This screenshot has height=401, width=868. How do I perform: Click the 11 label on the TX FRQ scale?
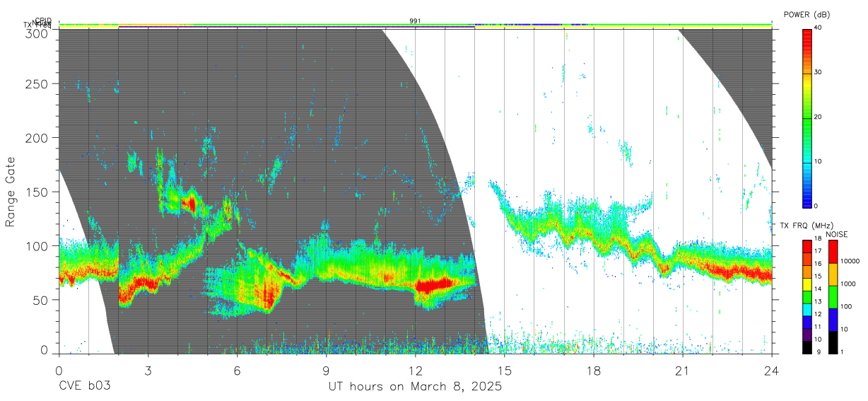click(x=818, y=327)
